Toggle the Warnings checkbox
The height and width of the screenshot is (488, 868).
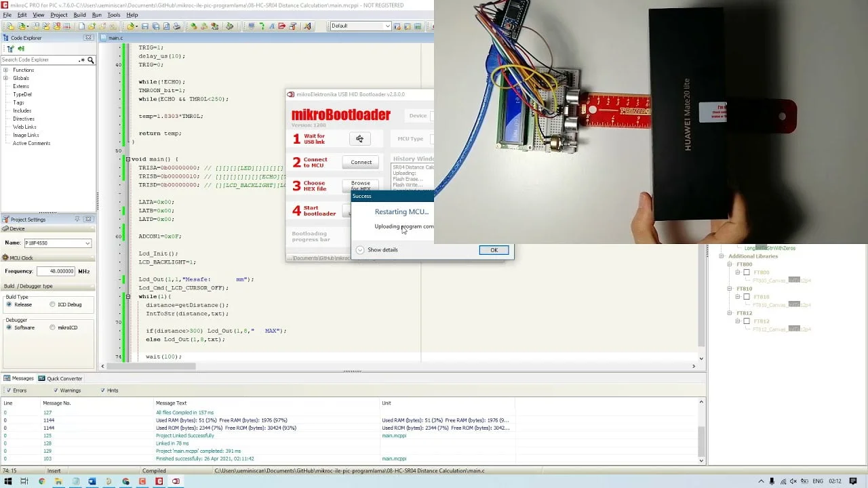tap(56, 390)
